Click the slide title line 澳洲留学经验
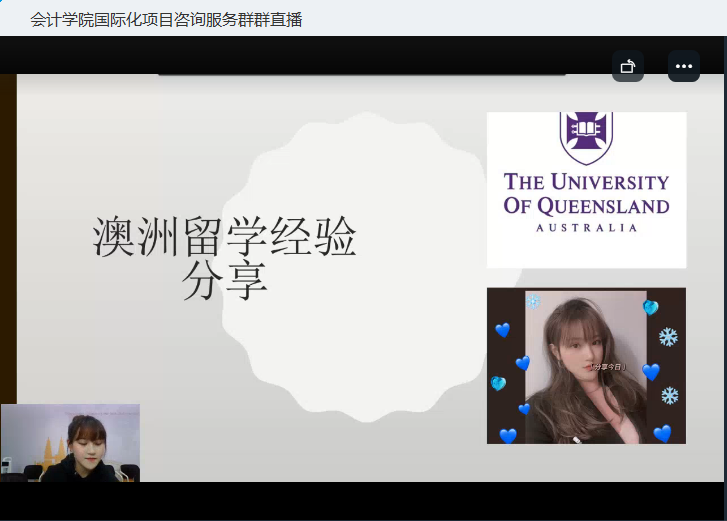This screenshot has height=521, width=727. 224,238
